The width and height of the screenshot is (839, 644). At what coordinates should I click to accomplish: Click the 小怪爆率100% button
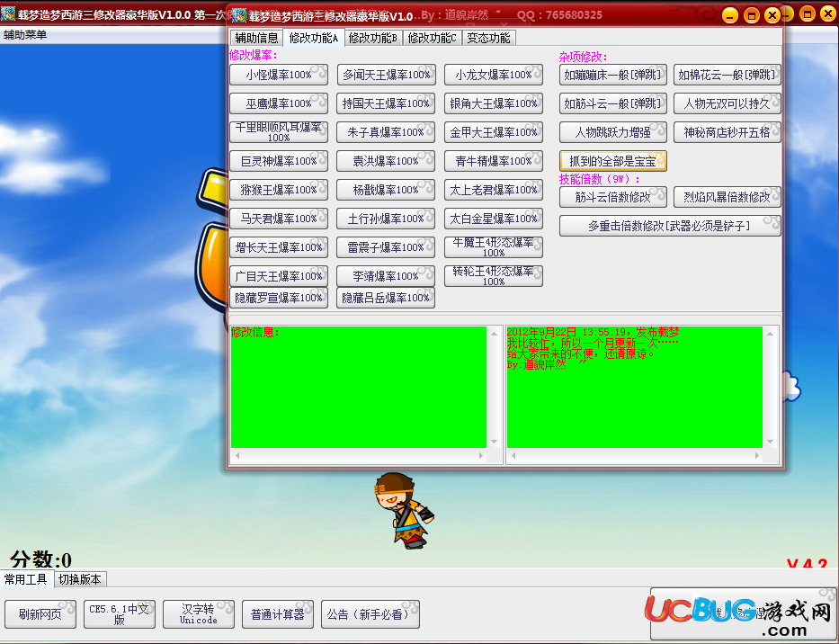click(x=279, y=75)
